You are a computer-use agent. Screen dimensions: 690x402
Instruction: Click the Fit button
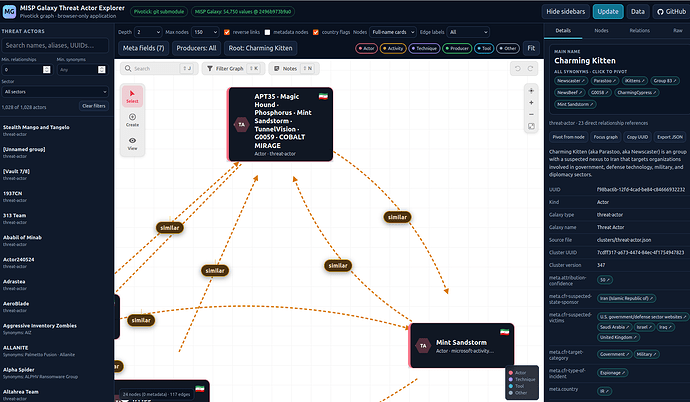click(531, 48)
